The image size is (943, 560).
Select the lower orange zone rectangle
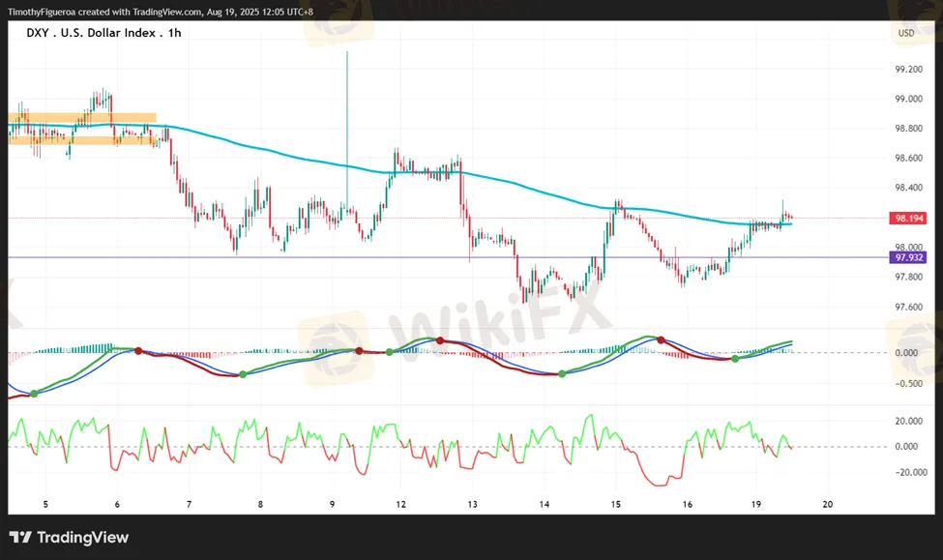pos(82,140)
